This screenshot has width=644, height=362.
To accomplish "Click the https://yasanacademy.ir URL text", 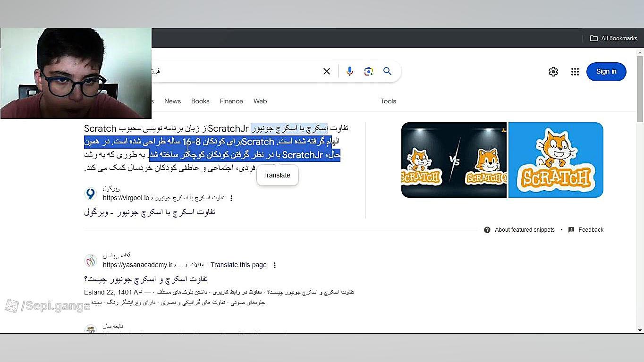I will click(x=137, y=265).
